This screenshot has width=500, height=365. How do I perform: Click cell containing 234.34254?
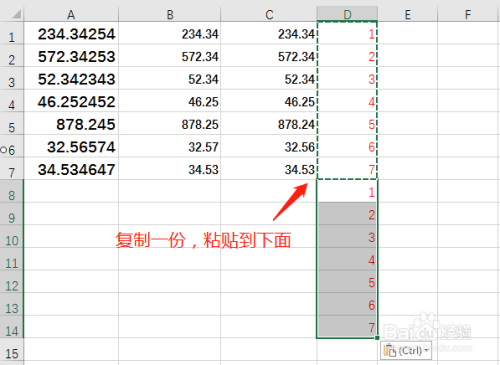(71, 33)
